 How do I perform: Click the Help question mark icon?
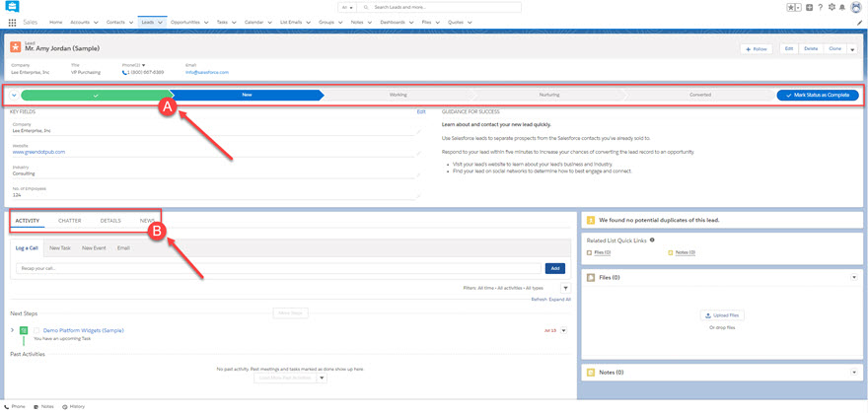821,7
